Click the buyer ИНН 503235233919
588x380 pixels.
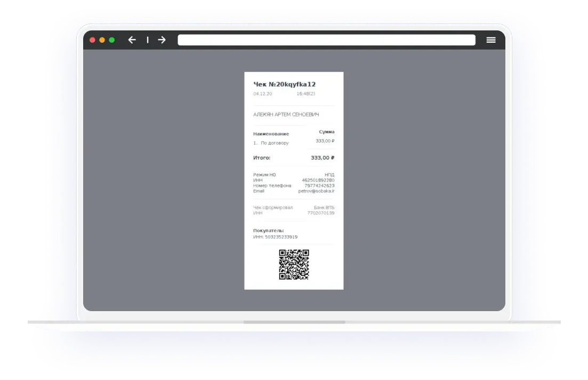pyautogui.click(x=275, y=237)
